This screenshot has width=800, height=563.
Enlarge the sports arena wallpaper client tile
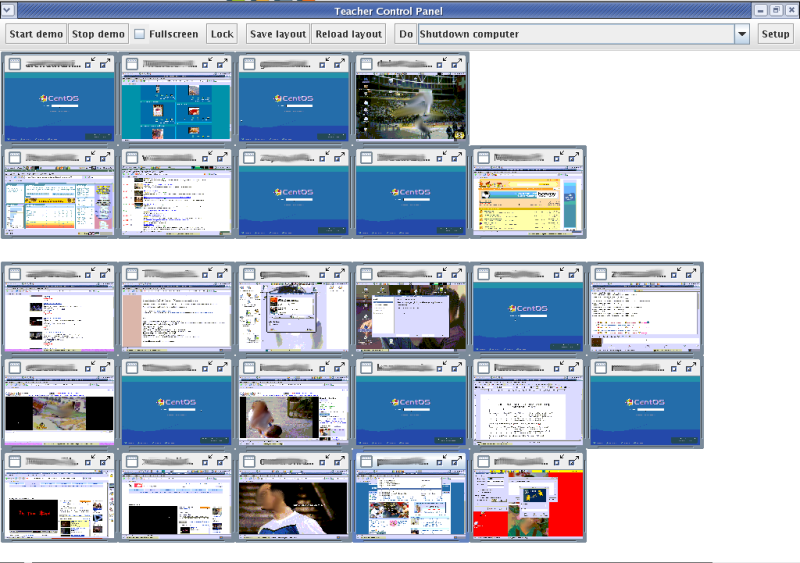(x=457, y=63)
